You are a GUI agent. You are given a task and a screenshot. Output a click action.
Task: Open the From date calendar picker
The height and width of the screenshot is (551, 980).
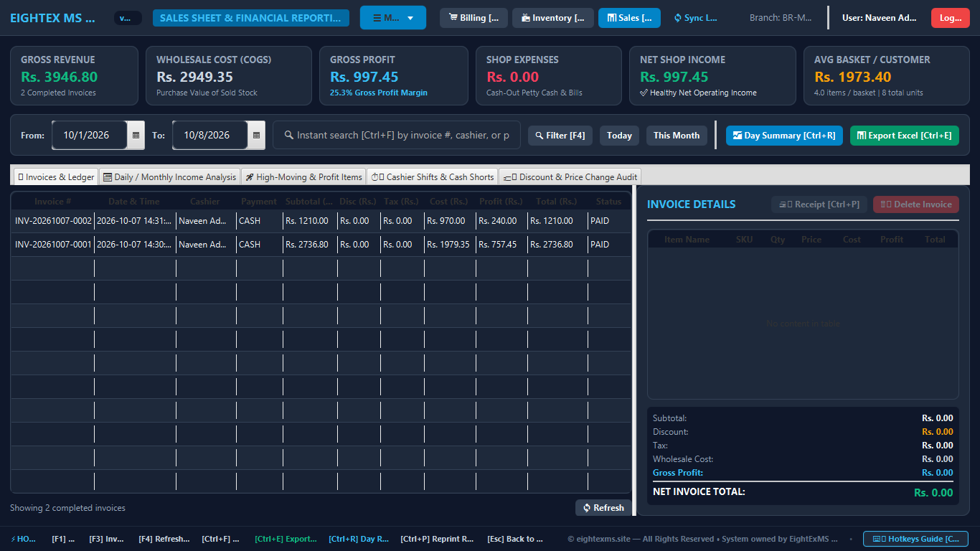136,135
